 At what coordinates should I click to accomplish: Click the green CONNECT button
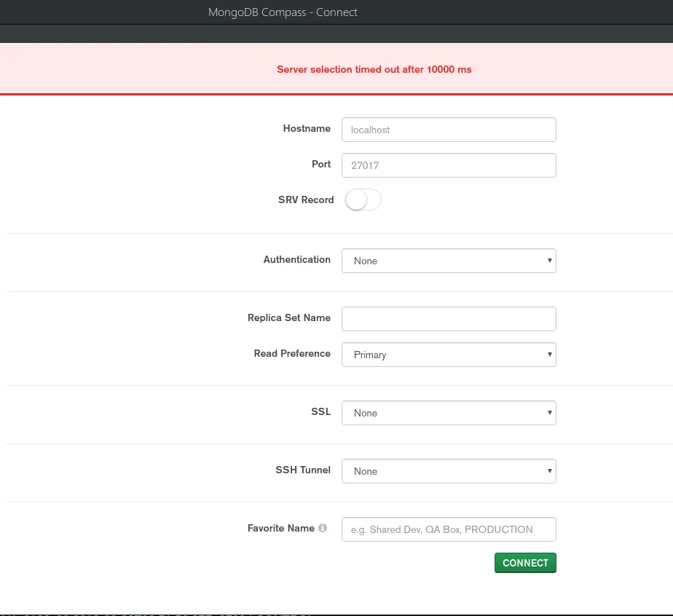pyautogui.click(x=525, y=563)
